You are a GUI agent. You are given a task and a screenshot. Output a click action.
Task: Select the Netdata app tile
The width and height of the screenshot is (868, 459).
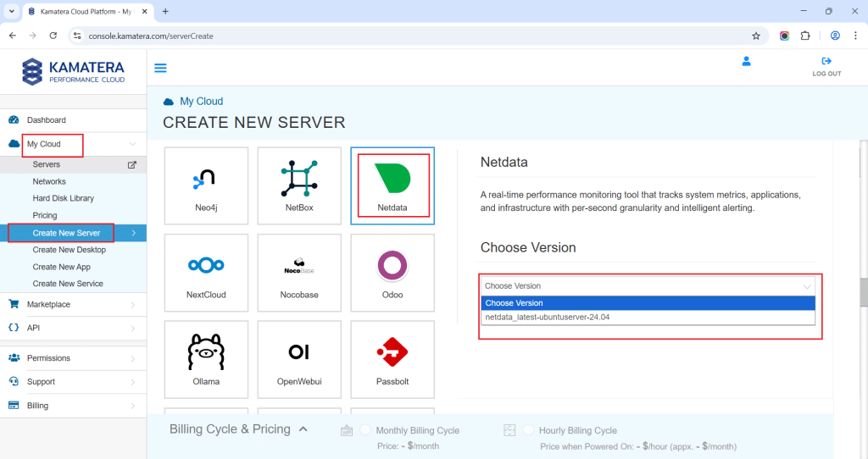coord(392,185)
